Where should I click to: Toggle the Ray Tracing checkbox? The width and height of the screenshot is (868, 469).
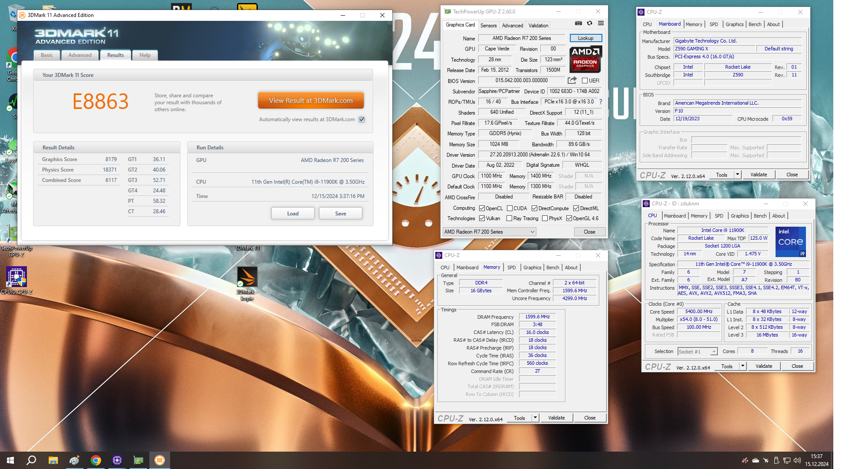pos(510,218)
